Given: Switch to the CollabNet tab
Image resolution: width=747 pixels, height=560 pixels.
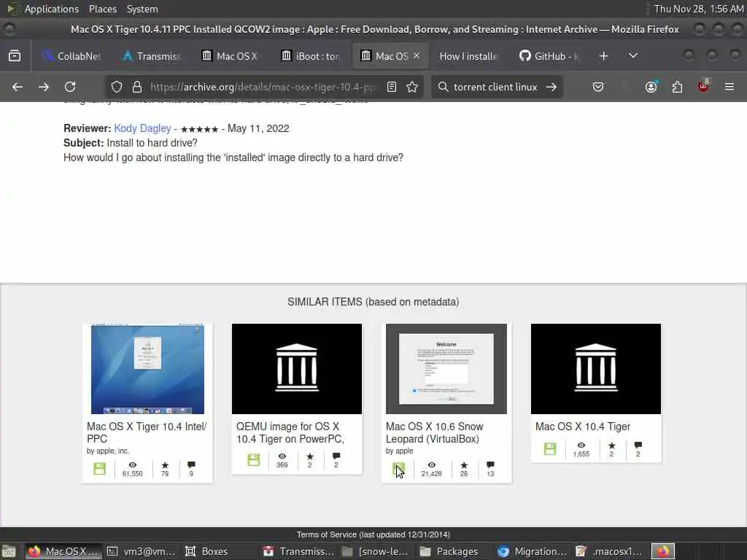Looking at the screenshot, I should pyautogui.click(x=71, y=55).
